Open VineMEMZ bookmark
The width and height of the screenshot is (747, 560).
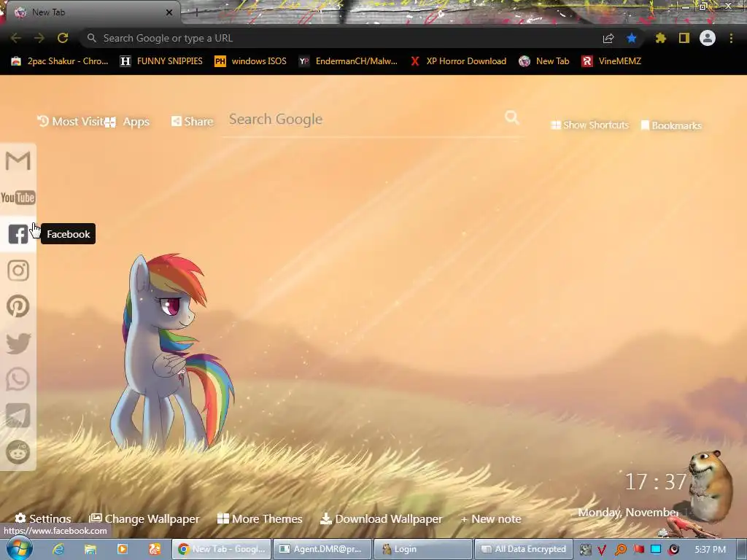612,61
